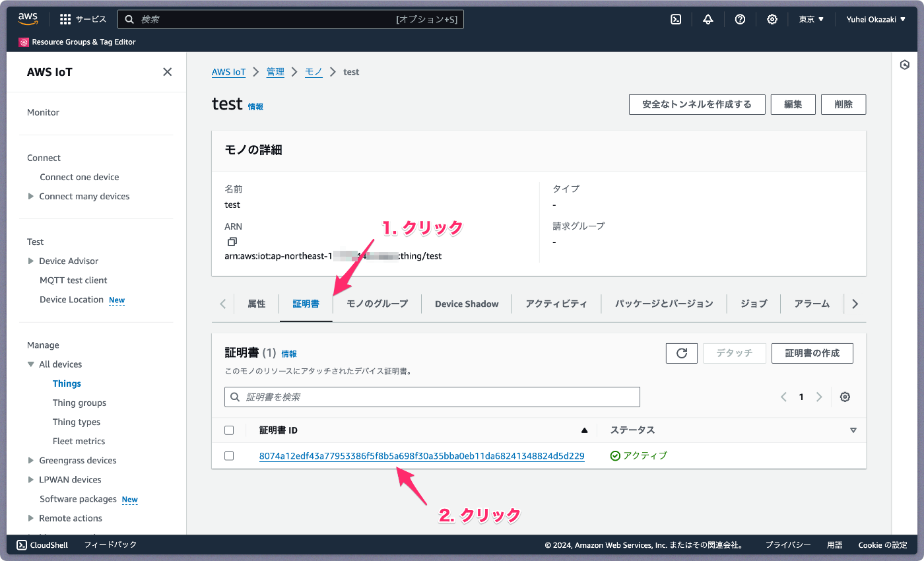Open certificate table preferences gear icon

[845, 397]
